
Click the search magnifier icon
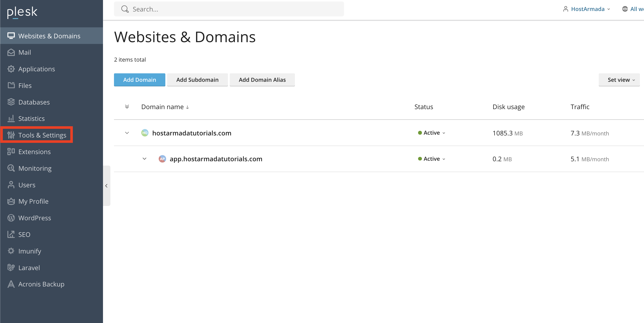coord(125,9)
